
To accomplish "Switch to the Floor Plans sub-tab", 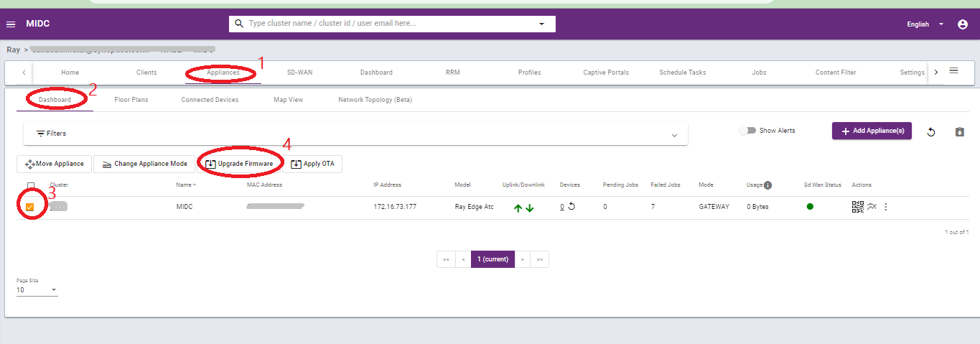I will coord(131,100).
